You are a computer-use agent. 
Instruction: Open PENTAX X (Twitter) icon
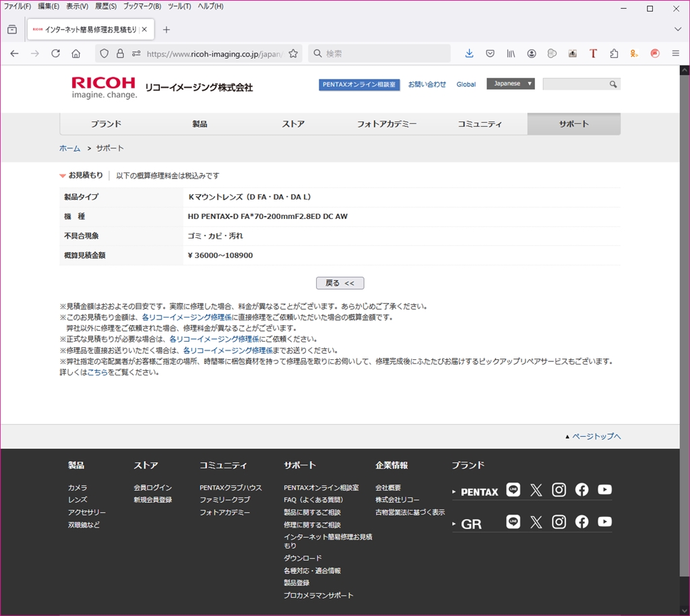tap(536, 490)
